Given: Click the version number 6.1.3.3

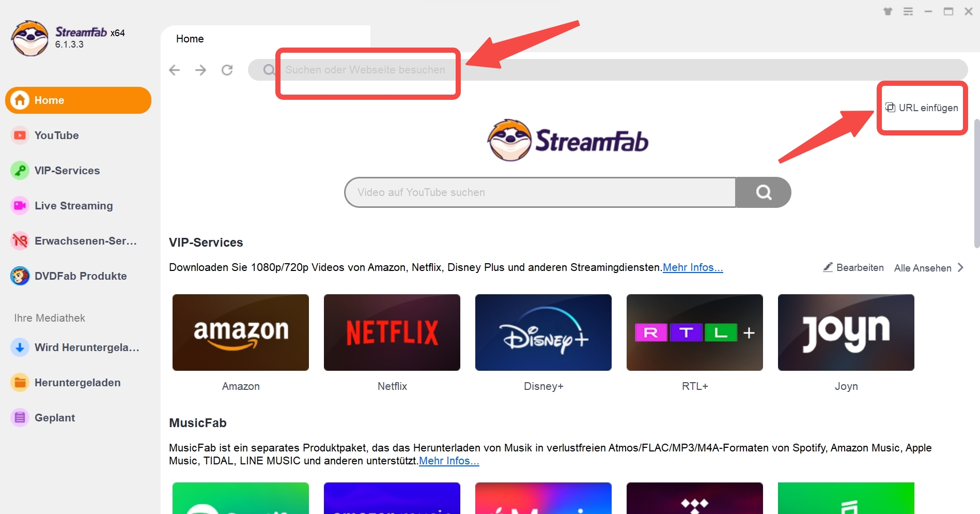Looking at the screenshot, I should [x=69, y=44].
